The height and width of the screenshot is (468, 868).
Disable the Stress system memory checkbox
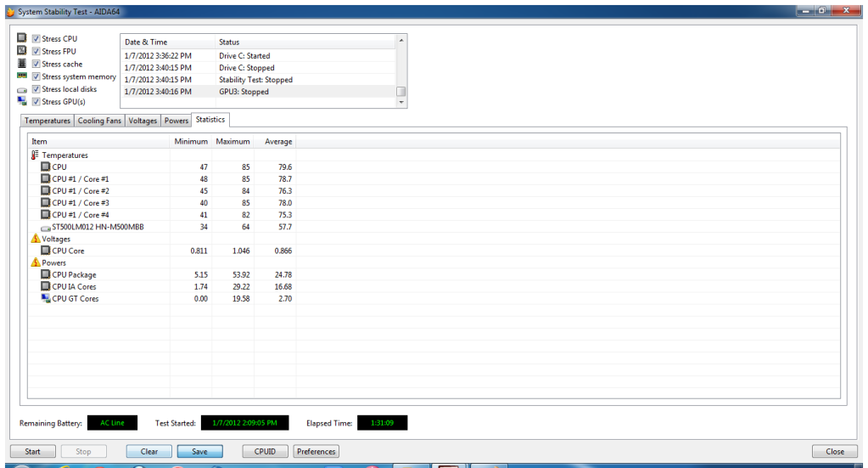(36, 76)
